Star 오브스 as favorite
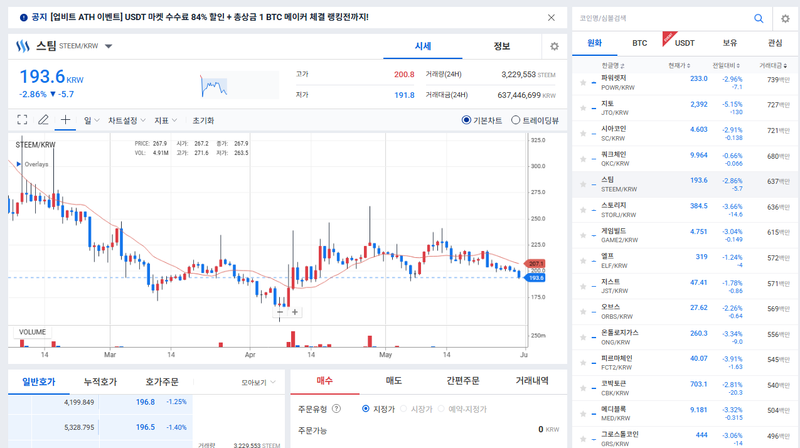800x448 pixels. (x=583, y=312)
